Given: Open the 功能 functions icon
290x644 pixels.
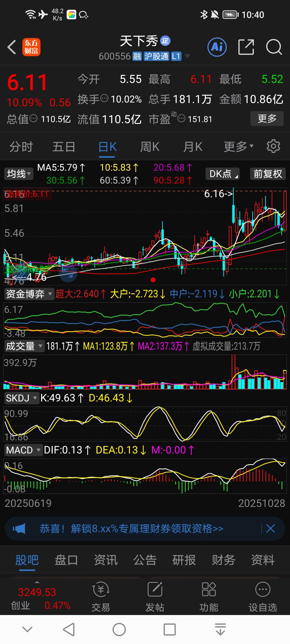Looking at the screenshot, I should click(209, 597).
